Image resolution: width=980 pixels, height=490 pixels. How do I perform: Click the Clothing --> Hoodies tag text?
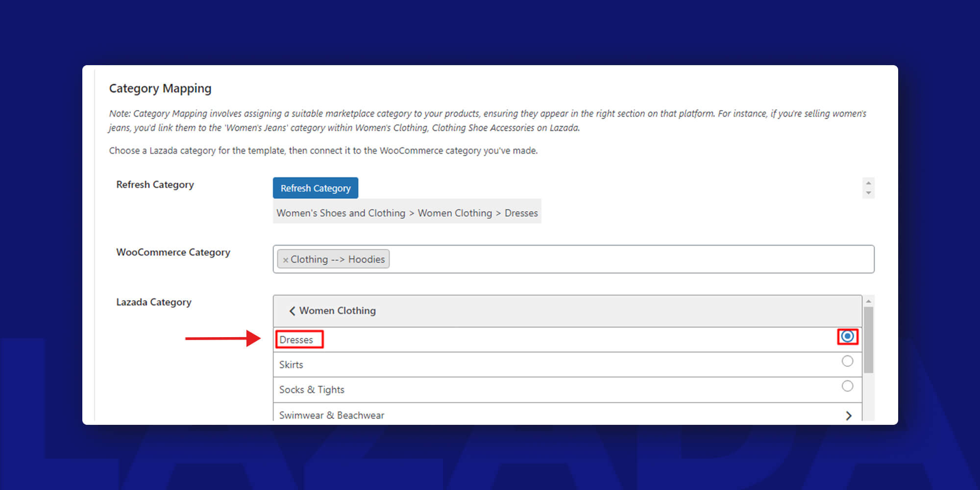[338, 259]
